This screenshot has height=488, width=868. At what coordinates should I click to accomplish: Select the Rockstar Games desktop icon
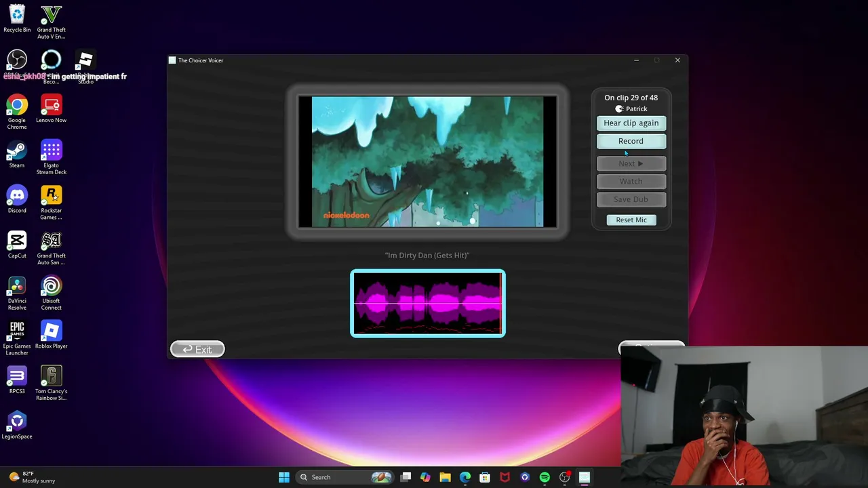point(51,203)
